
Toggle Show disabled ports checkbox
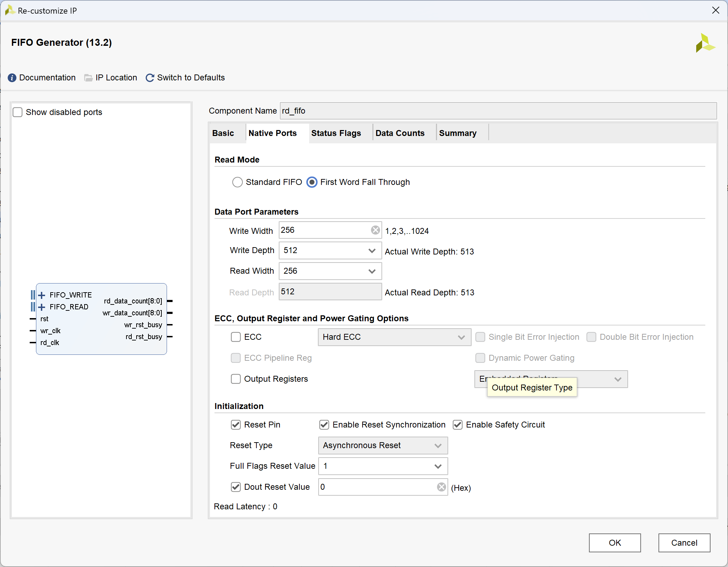point(17,112)
